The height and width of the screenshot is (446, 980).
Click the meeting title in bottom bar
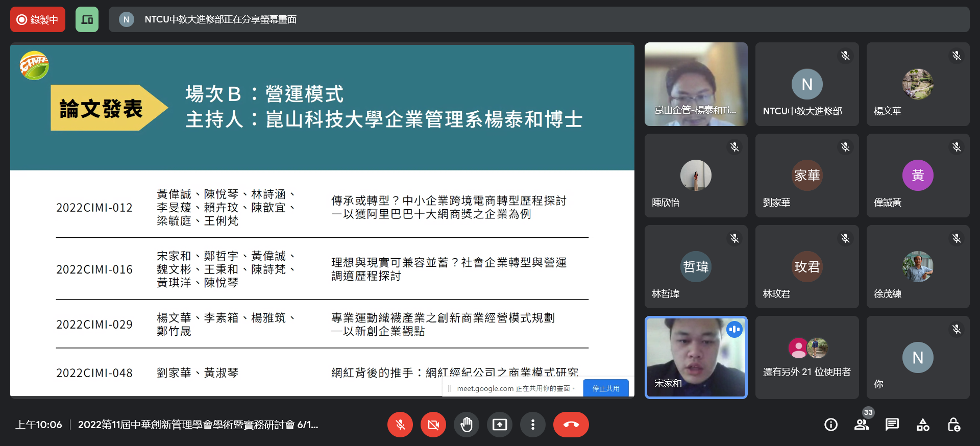click(x=198, y=425)
